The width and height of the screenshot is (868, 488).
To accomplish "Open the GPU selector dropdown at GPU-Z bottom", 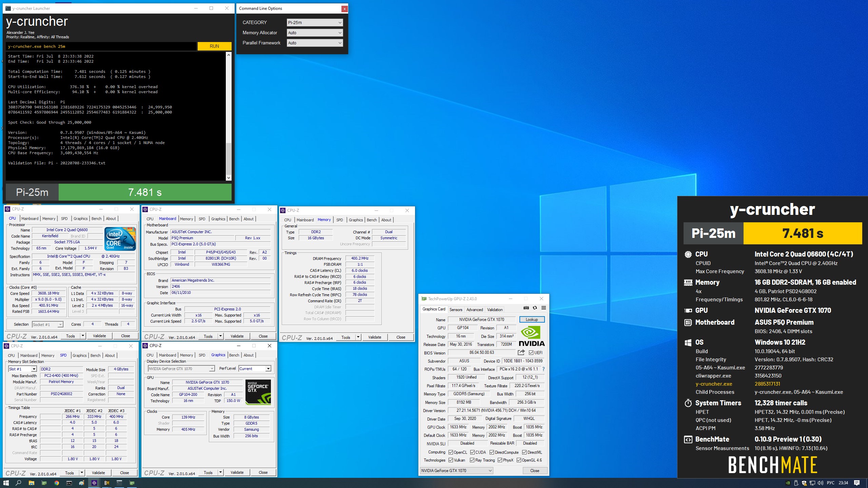I will (456, 471).
